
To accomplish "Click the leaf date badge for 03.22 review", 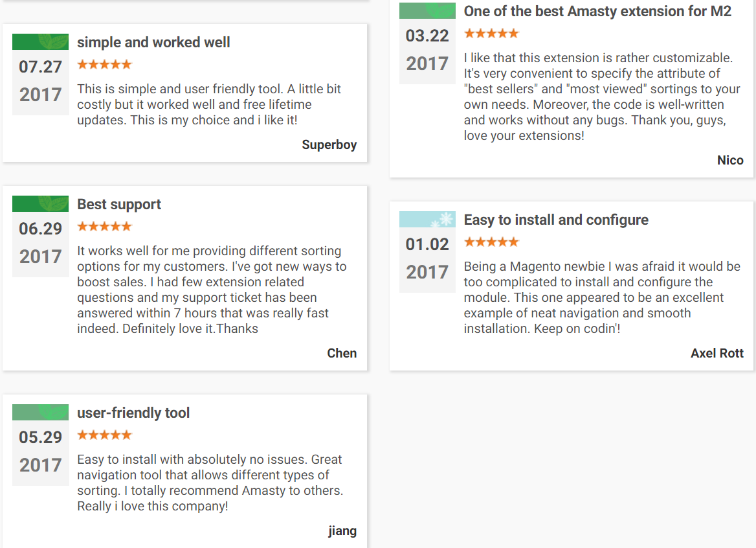I will [x=427, y=43].
